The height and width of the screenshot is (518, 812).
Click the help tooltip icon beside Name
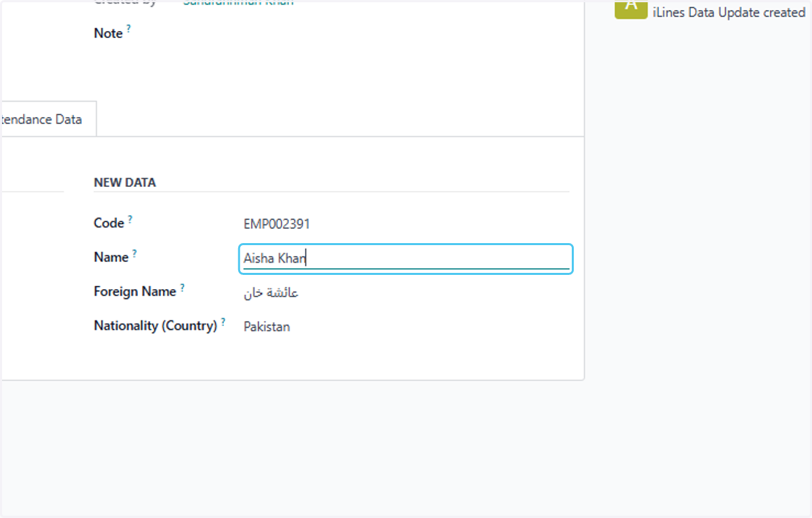pos(134,253)
